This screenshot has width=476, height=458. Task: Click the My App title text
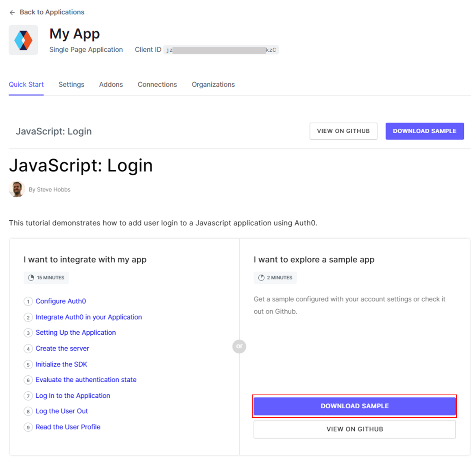pyautogui.click(x=75, y=34)
